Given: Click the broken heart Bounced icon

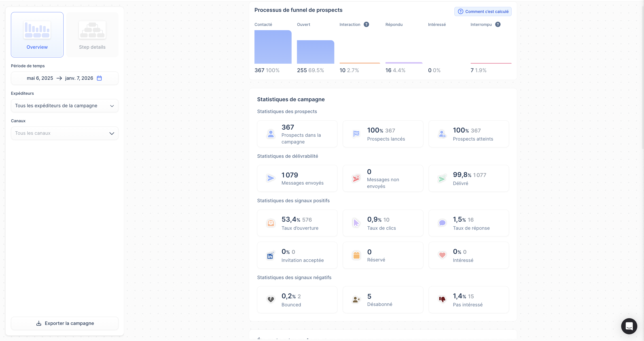Looking at the screenshot, I should click(271, 299).
